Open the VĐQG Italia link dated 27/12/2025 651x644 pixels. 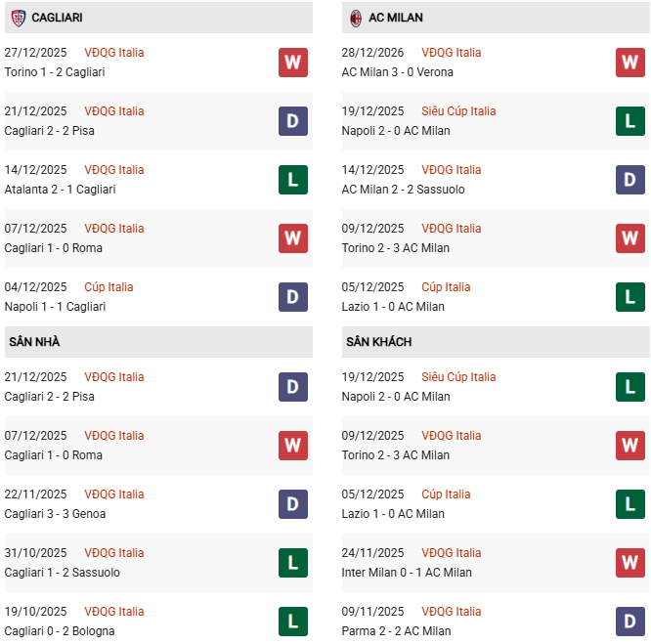point(113,53)
